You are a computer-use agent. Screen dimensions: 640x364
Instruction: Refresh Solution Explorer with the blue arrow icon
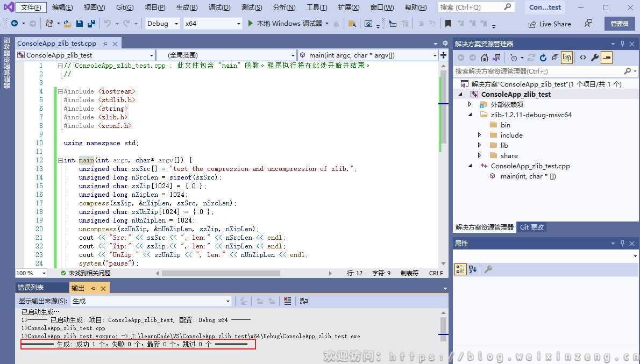[x=543, y=58]
